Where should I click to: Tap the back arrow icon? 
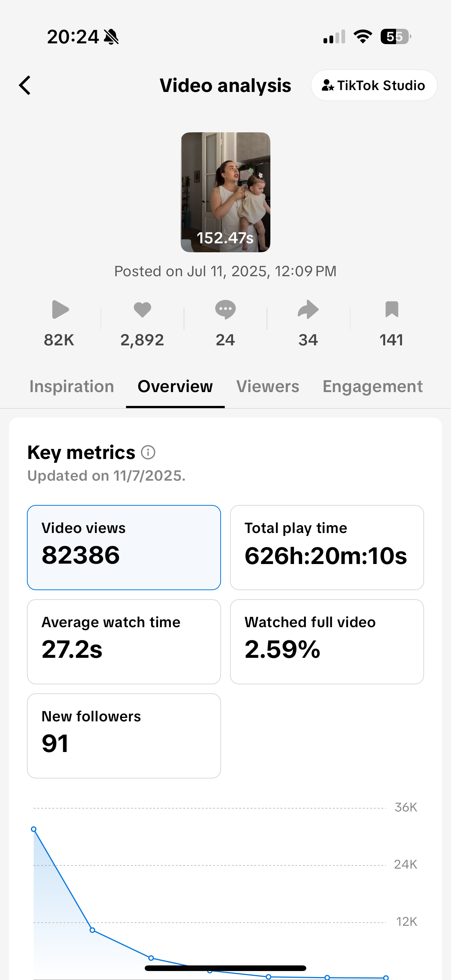click(x=25, y=85)
